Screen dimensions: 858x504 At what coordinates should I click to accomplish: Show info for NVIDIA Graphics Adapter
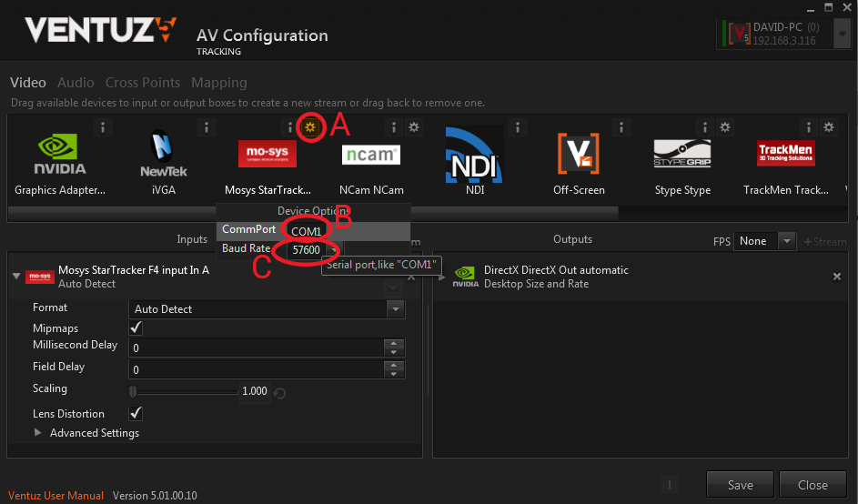click(103, 128)
